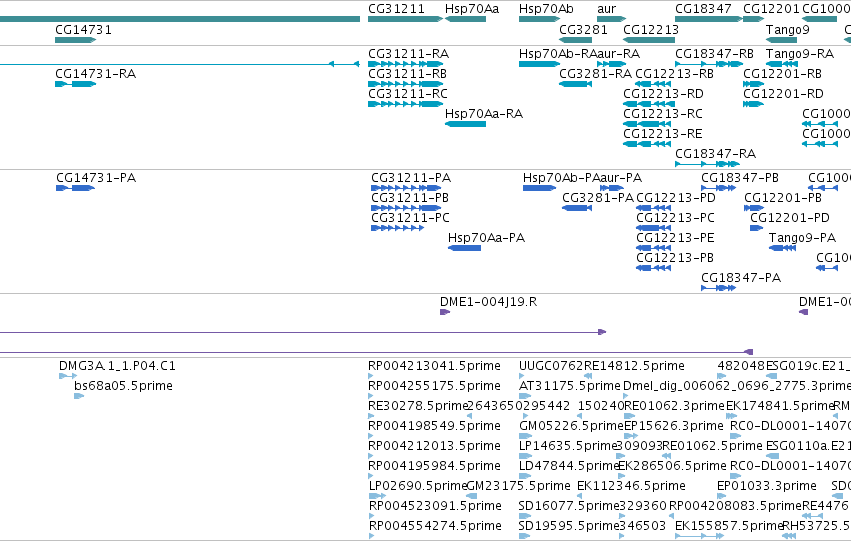
Task: Click the Tango9-PA protein label
Action: [802, 238]
